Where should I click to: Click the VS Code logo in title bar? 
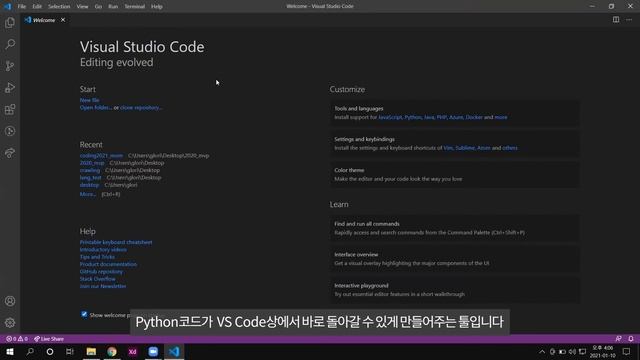(7, 6)
